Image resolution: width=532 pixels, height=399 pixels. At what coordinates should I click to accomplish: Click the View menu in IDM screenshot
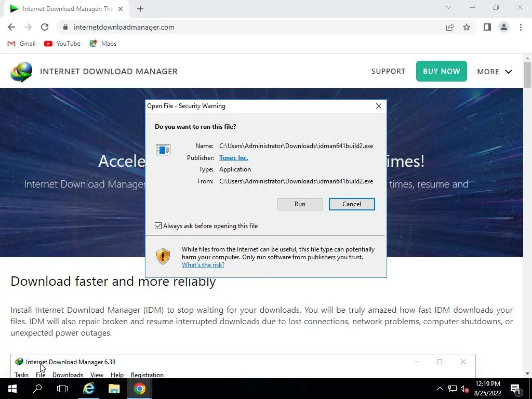[x=97, y=375]
